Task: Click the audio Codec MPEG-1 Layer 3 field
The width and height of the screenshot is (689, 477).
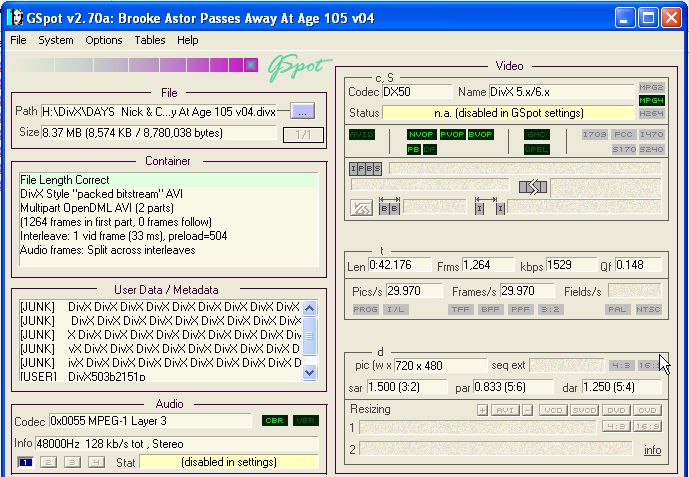Action: pyautogui.click(x=150, y=421)
